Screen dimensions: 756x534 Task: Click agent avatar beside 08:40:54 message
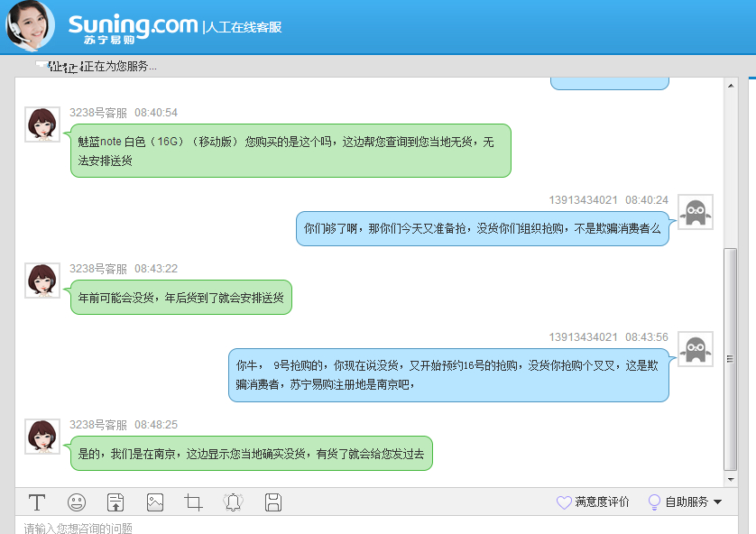[x=42, y=124]
